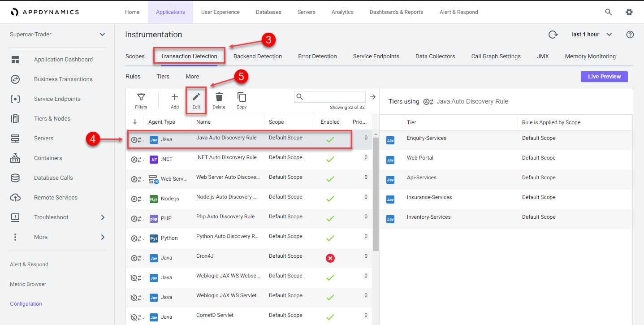The height and width of the screenshot is (325, 644).
Task: Select the Cron4J rule row
Action: pos(249,258)
